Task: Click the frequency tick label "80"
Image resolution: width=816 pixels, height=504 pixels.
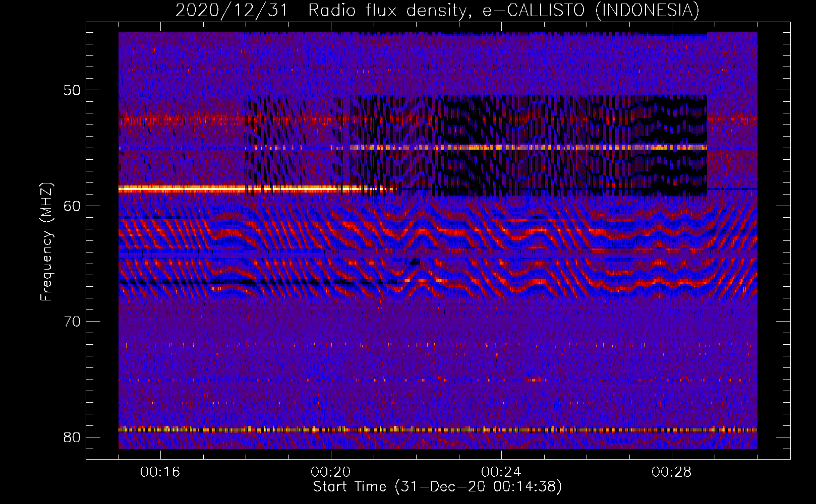Action: [72, 437]
